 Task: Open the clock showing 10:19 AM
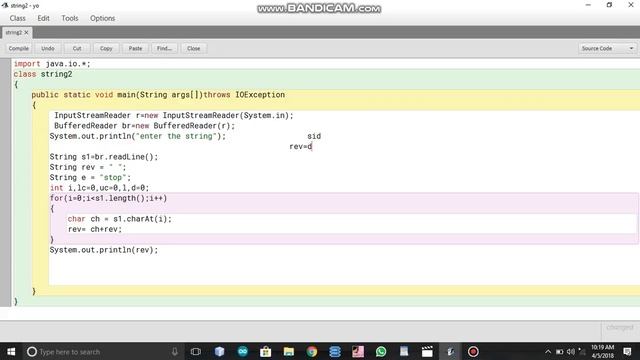(602, 351)
